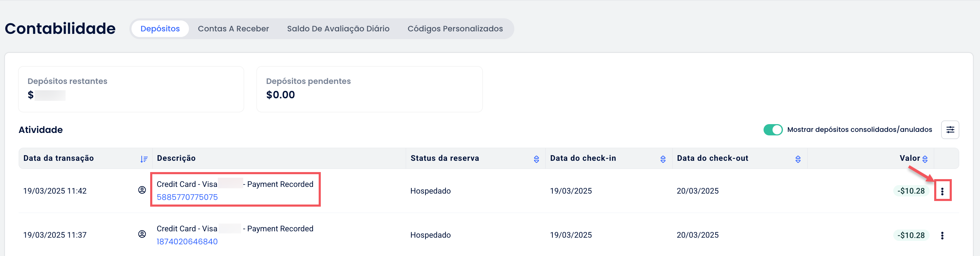
Task: Open reservation link 5885770775075
Action: [x=187, y=197]
